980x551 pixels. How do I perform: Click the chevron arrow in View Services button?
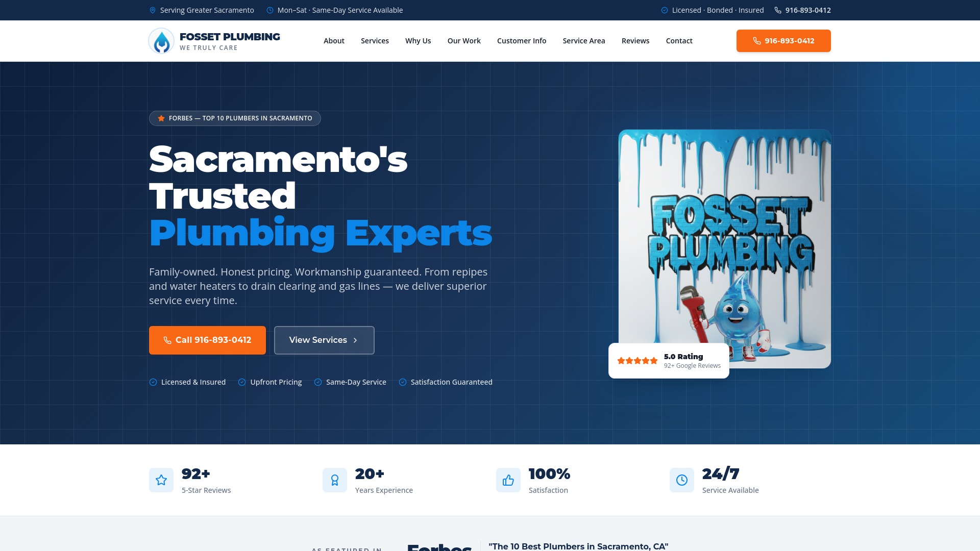pyautogui.click(x=355, y=340)
